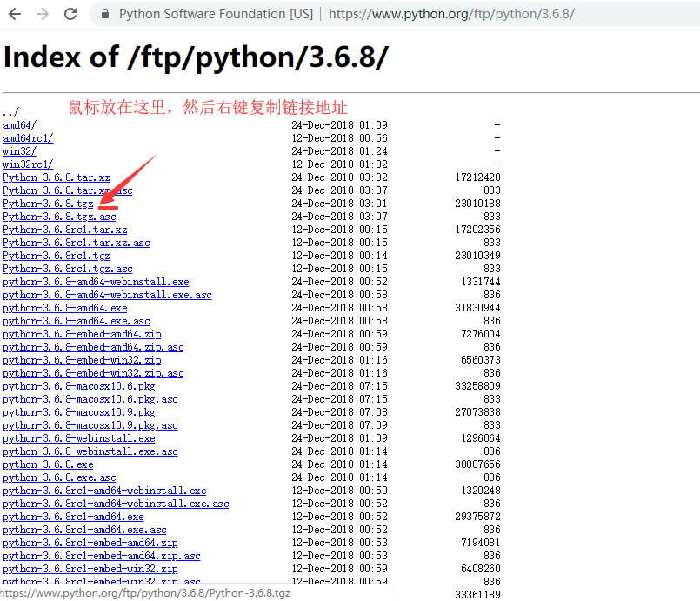Screen dimensions: 700x601
Task: Click the Python-3.6.8.tgz link
Action: (47, 204)
